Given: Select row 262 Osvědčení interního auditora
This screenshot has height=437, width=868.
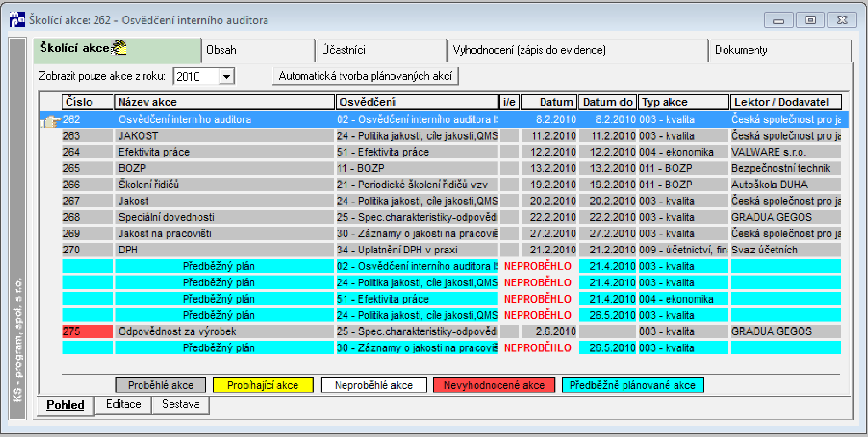Looking at the screenshot, I should tap(444, 119).
